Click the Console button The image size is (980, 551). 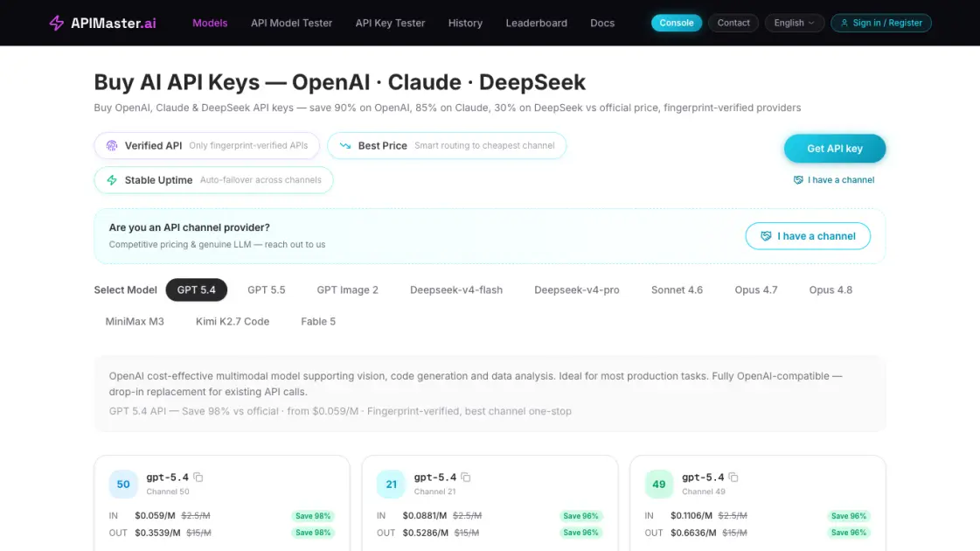pos(677,23)
